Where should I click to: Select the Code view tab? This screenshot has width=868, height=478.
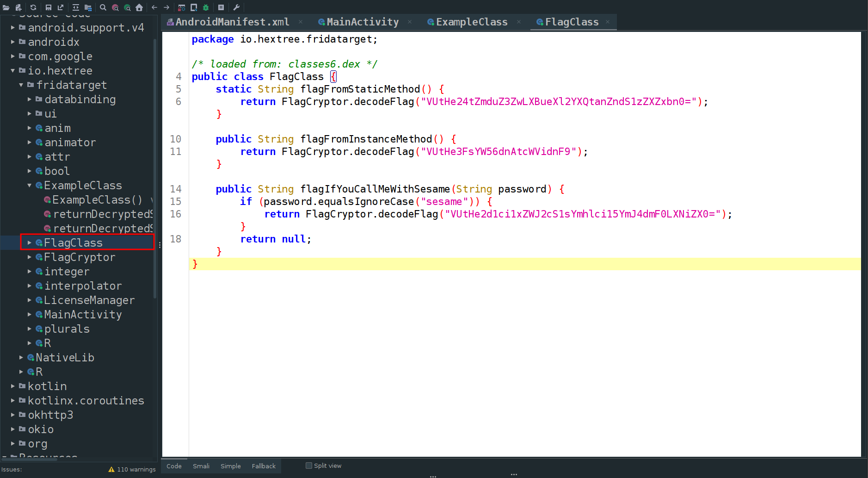coord(174,466)
